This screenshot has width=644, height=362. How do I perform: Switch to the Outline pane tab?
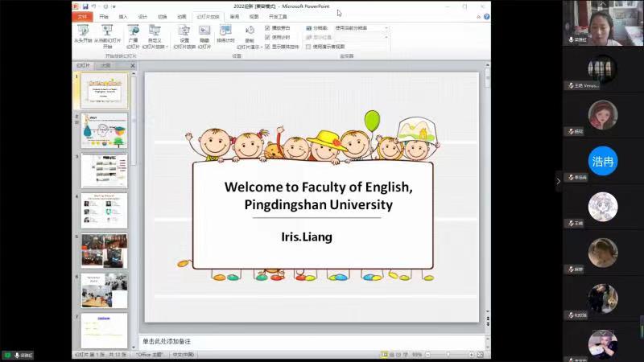[105, 65]
